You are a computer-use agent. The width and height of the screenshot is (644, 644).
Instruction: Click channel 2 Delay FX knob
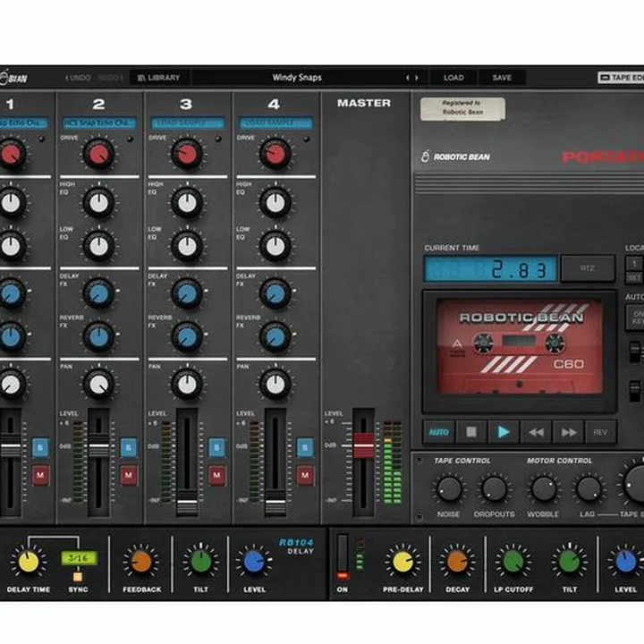click(98, 293)
